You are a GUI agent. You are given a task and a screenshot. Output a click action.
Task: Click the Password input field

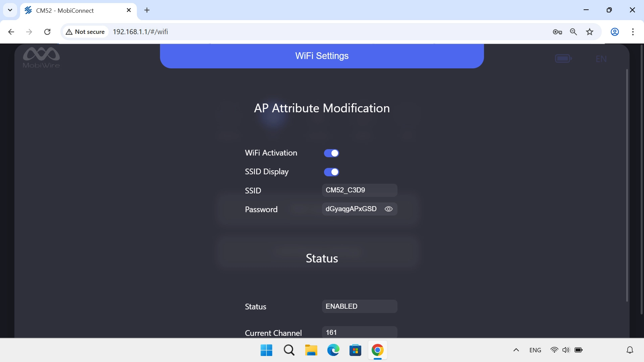point(351,209)
